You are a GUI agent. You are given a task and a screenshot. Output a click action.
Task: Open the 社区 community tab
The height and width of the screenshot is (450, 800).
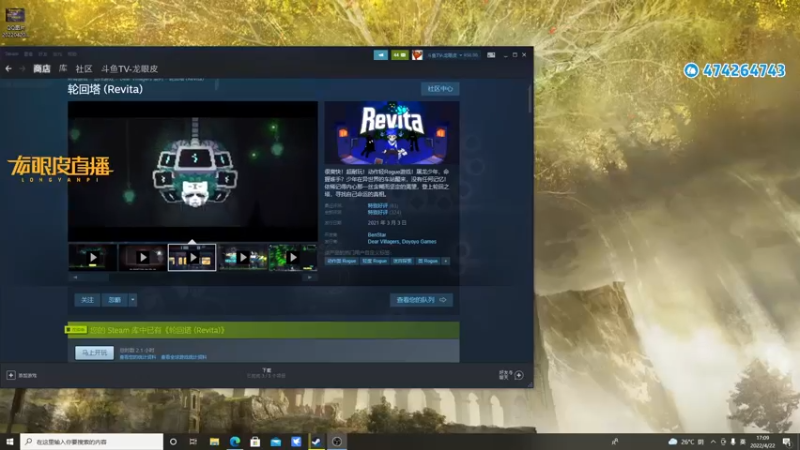click(84, 68)
